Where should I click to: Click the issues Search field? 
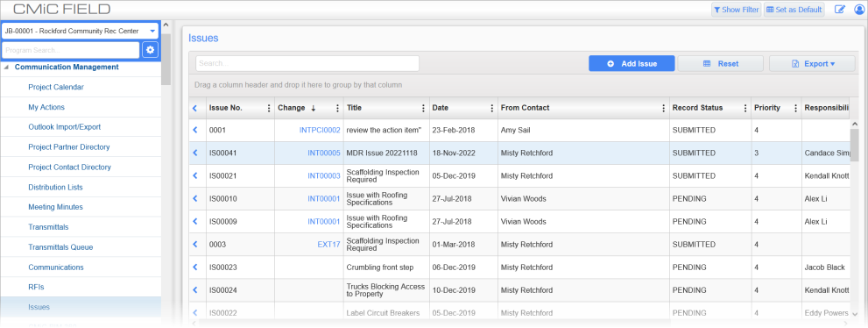(x=307, y=63)
